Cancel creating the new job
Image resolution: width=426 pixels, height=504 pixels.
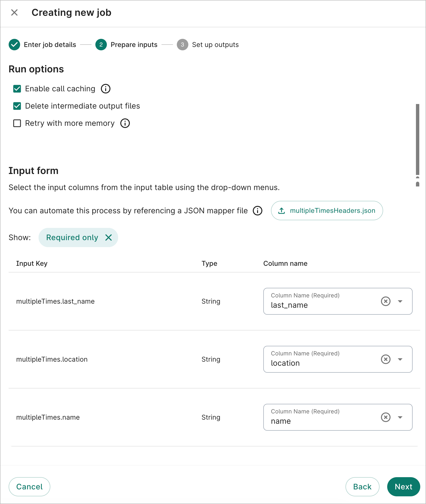pyautogui.click(x=29, y=487)
